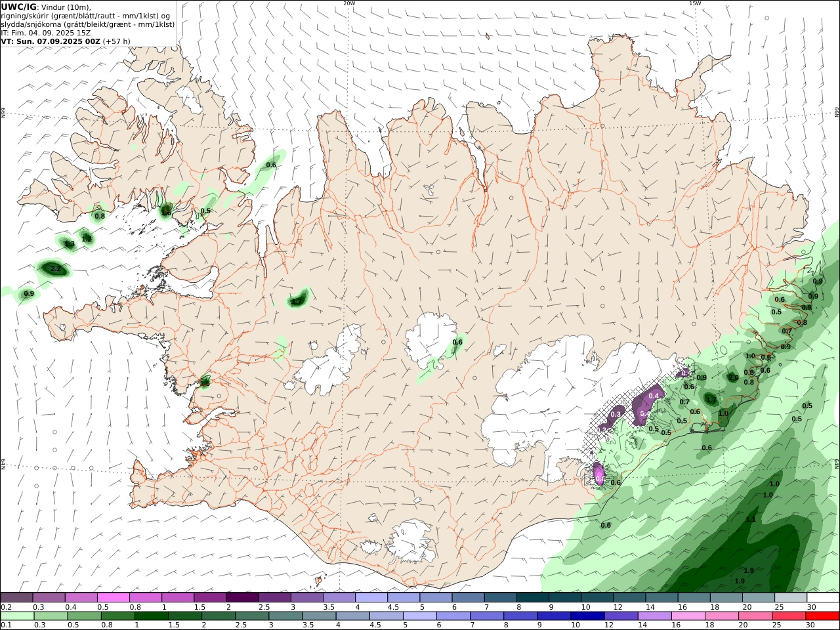Select the white 30 mm snow legend swatch
The width and height of the screenshot is (840, 630).
[x=824, y=597]
